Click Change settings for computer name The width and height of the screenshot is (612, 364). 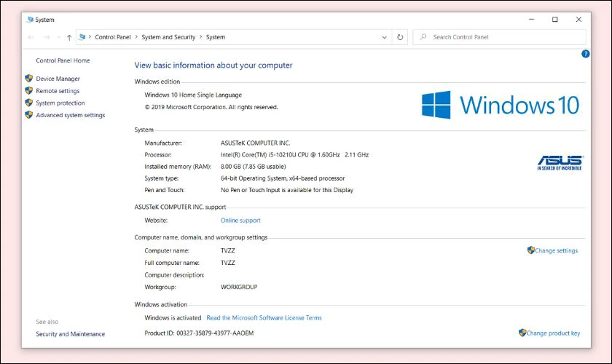(x=556, y=250)
